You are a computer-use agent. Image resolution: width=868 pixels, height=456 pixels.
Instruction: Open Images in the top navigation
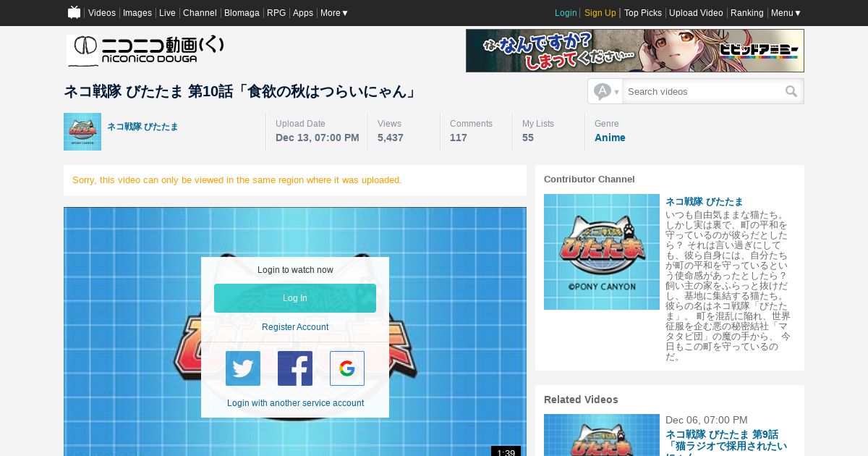[x=137, y=13]
